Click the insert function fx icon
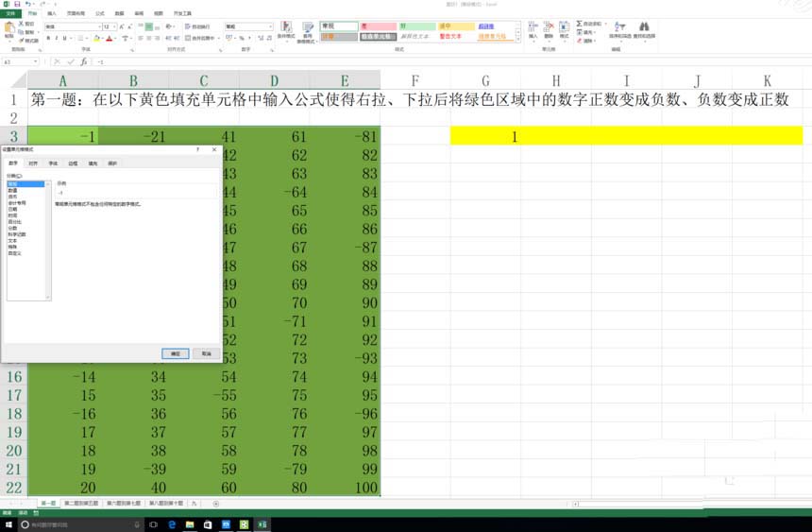 click(82, 61)
